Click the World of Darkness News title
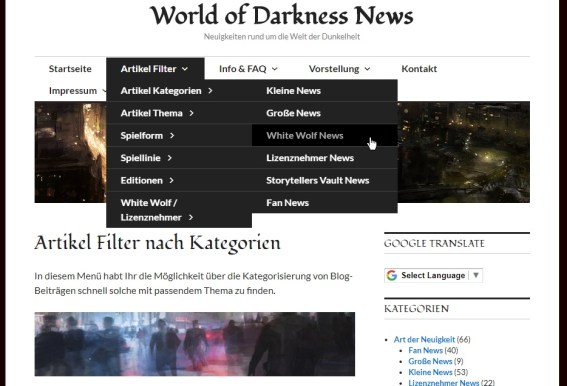This screenshot has width=567, height=386. (x=282, y=16)
